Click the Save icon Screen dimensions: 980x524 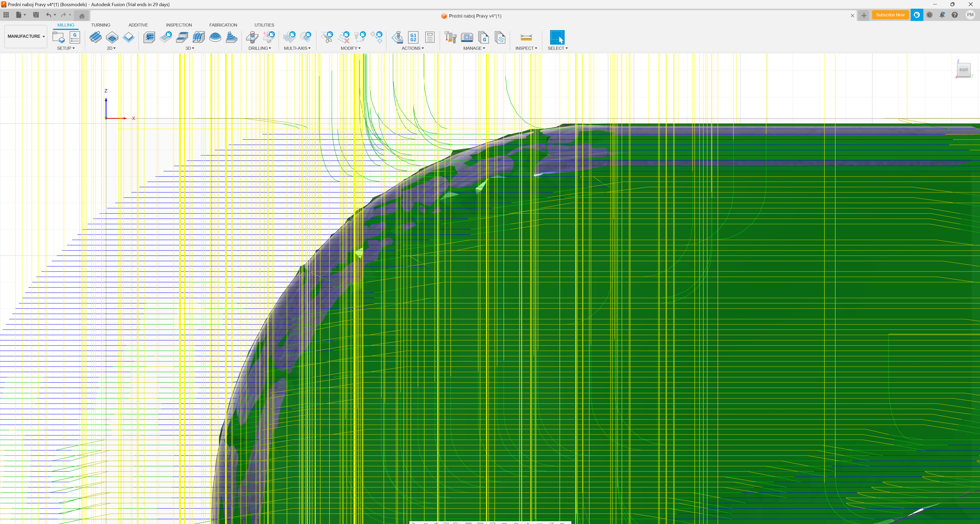(36, 15)
